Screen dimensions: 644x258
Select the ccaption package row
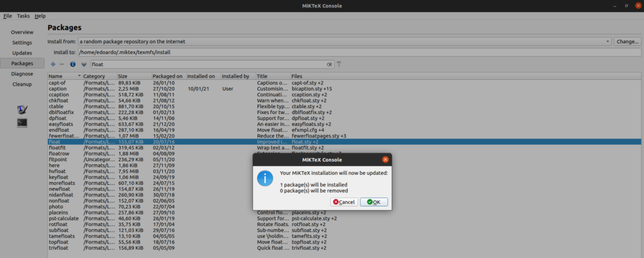(345, 94)
